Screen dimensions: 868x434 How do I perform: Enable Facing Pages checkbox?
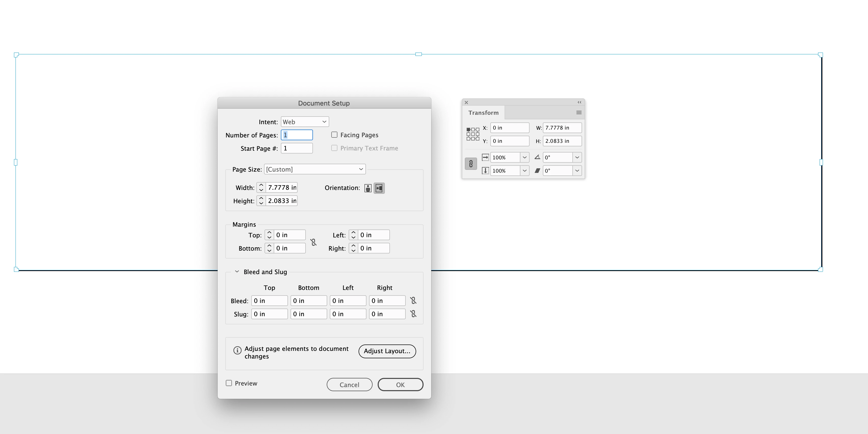click(334, 135)
